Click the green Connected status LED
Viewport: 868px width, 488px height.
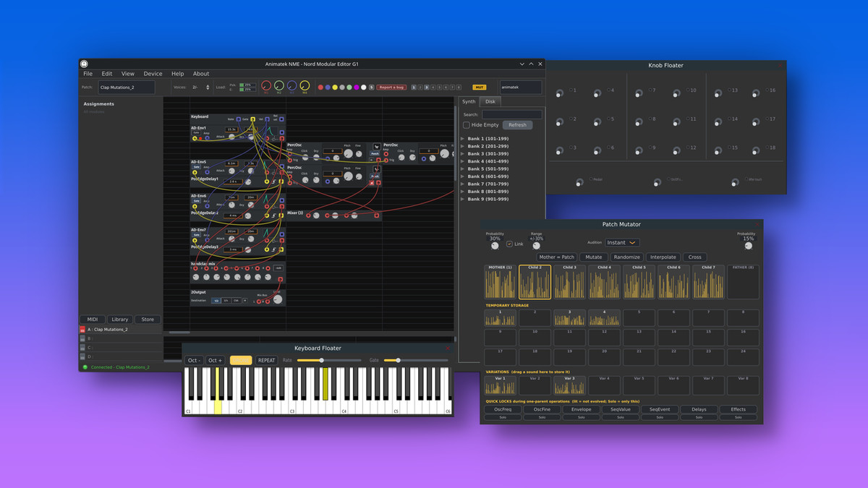[x=84, y=367]
